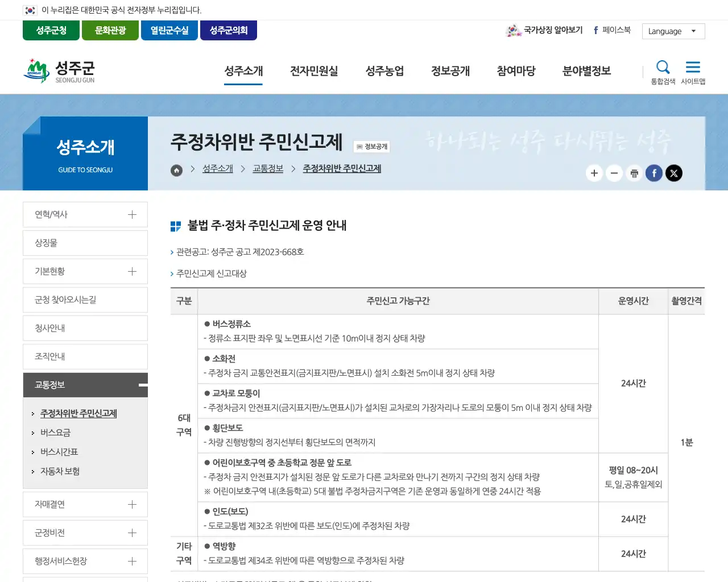Open the 페이스북 link in header
The height and width of the screenshot is (582, 728).
pos(612,30)
